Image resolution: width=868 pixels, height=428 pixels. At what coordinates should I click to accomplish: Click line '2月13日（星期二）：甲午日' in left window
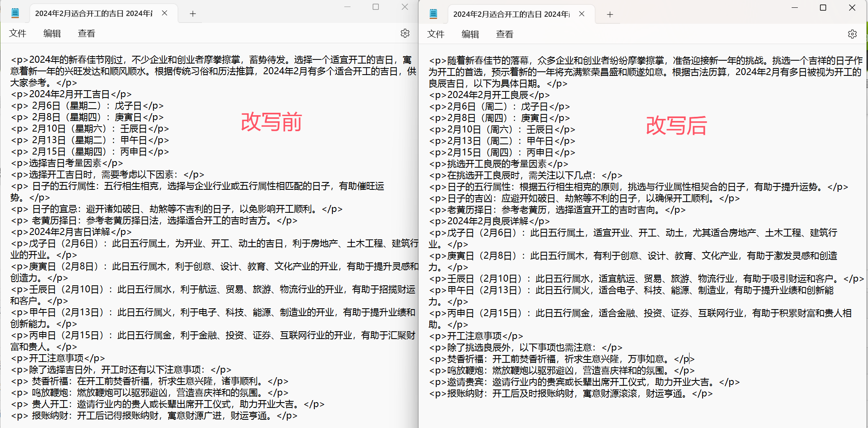pyautogui.click(x=90, y=140)
